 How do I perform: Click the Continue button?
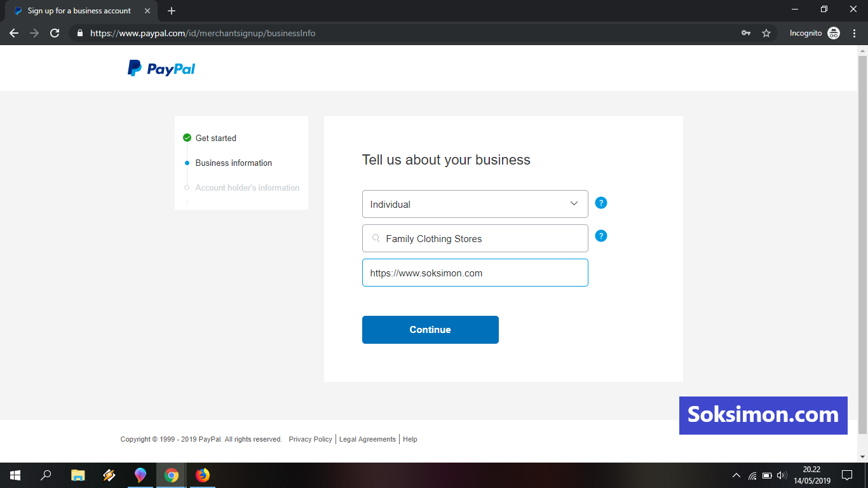[x=430, y=330]
